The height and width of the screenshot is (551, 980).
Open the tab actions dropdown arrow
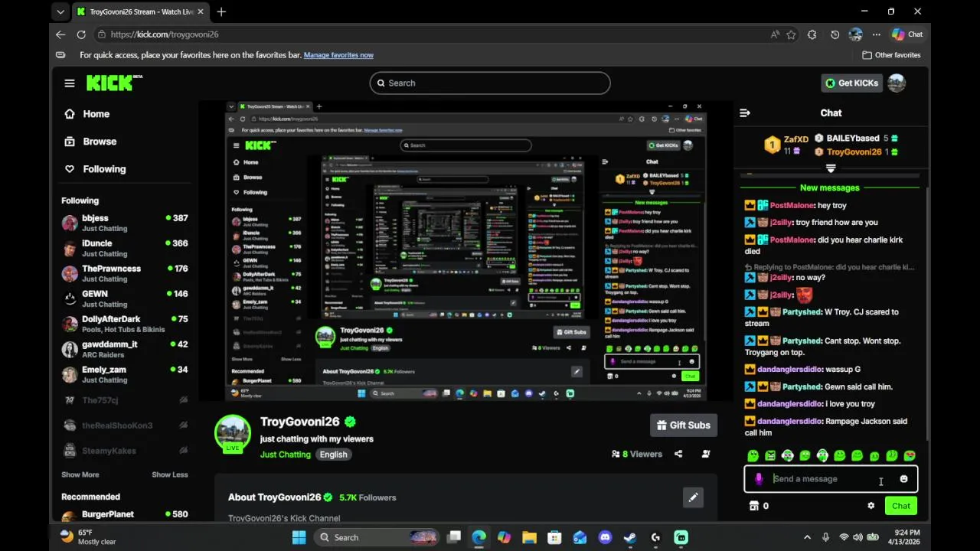[60, 11]
